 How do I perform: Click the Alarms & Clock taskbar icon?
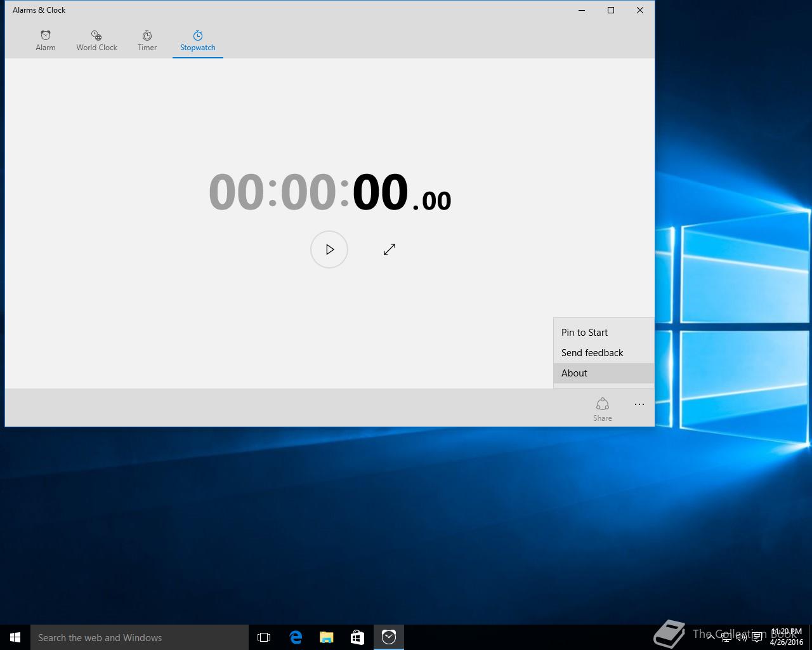389,637
